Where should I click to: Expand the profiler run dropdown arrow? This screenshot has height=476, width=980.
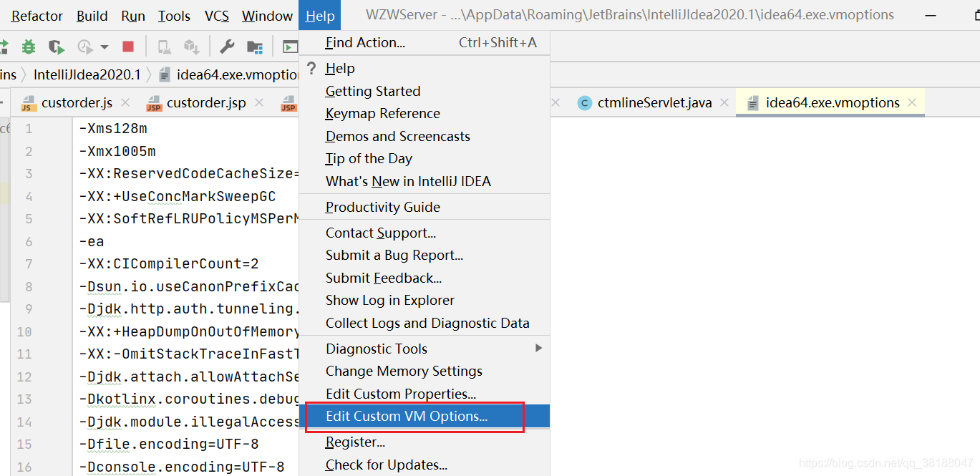105,47
